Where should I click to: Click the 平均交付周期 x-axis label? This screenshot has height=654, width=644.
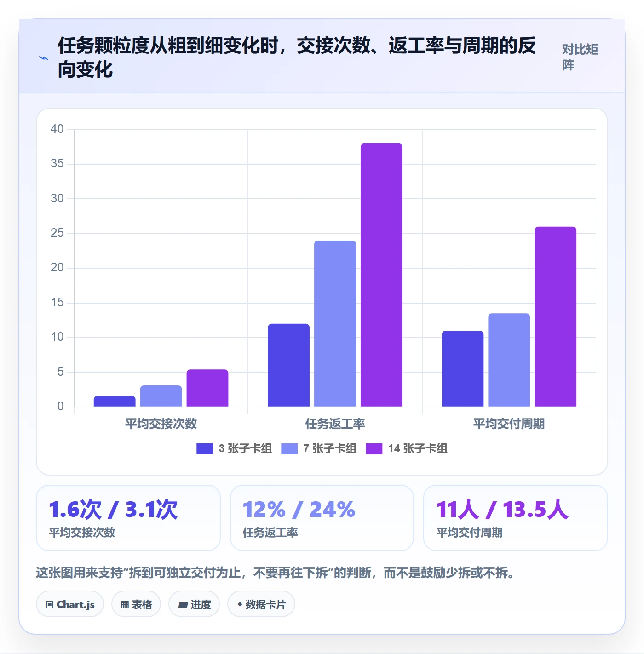[x=509, y=424]
